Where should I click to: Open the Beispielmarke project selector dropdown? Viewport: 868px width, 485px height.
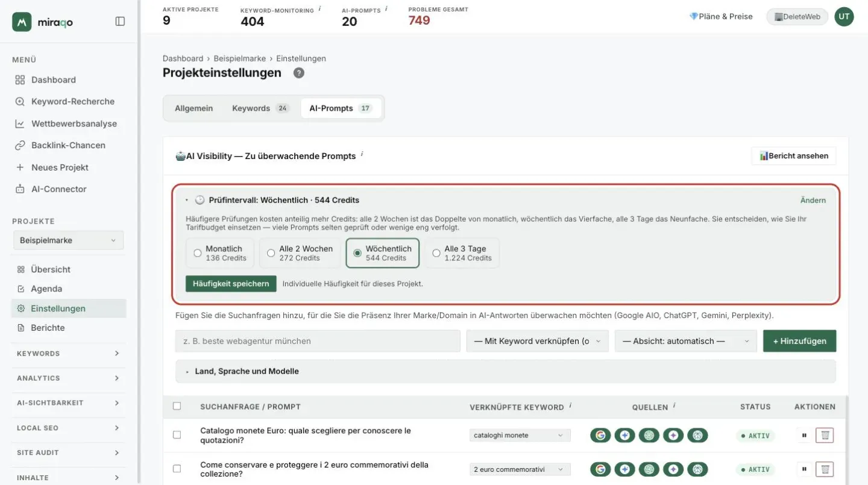tap(68, 240)
